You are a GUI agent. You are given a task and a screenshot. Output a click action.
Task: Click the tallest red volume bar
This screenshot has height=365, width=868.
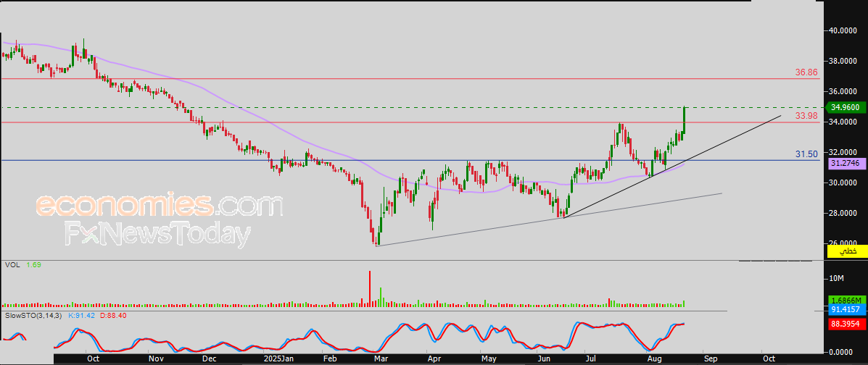click(369, 288)
